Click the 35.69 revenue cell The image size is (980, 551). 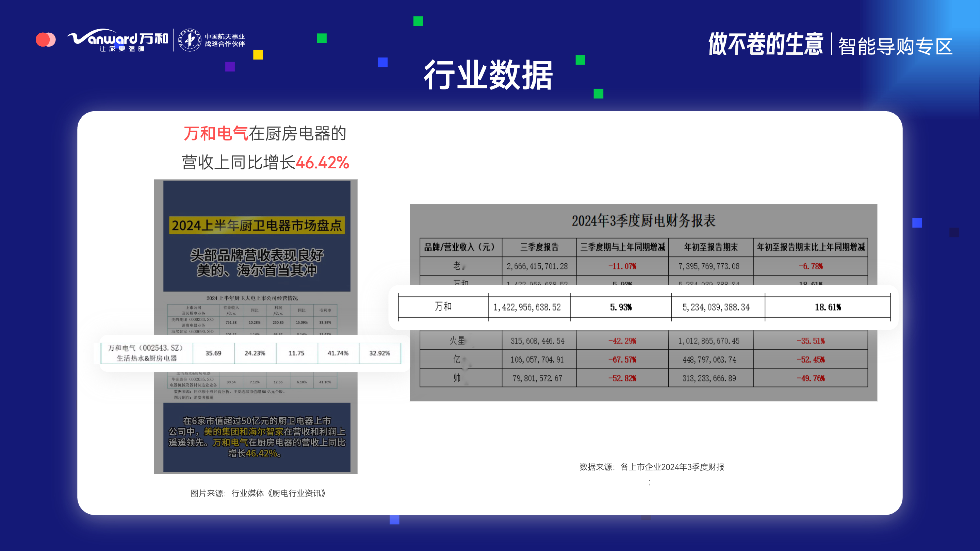pos(213,353)
